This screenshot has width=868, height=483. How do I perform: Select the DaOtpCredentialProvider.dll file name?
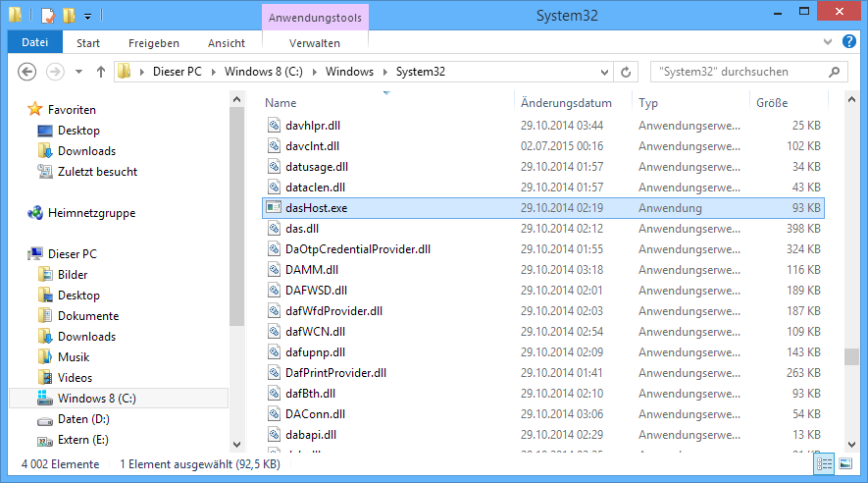coord(358,249)
